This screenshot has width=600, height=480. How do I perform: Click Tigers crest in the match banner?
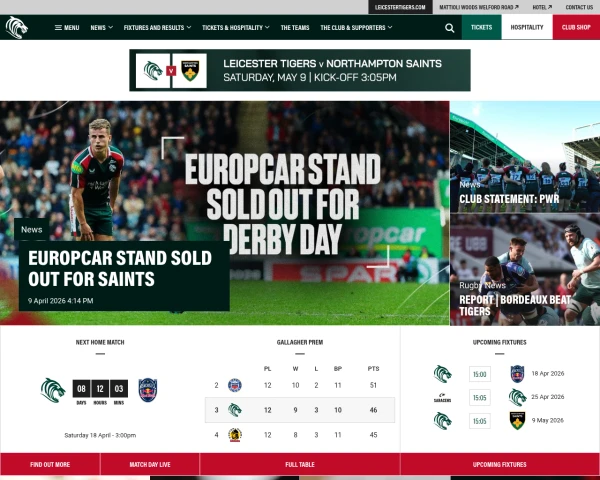pos(153,71)
